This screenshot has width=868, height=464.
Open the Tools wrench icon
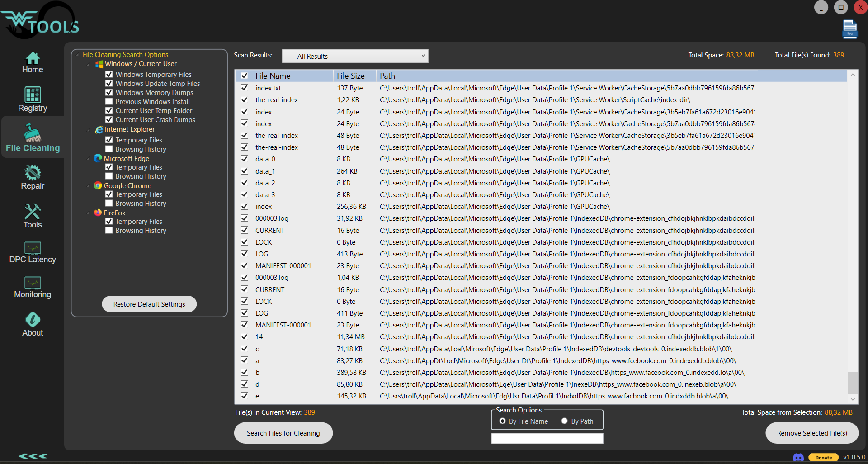point(33,211)
